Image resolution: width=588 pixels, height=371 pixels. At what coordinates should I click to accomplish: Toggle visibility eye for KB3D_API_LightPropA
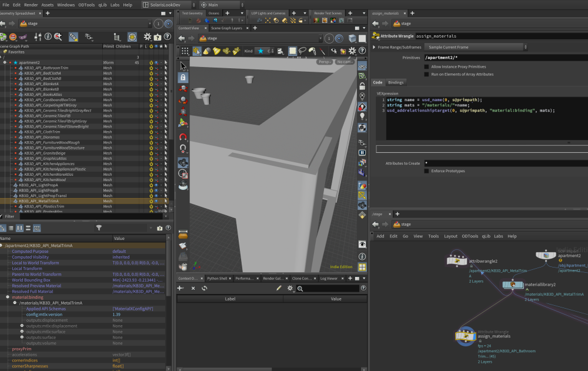[x=156, y=185]
